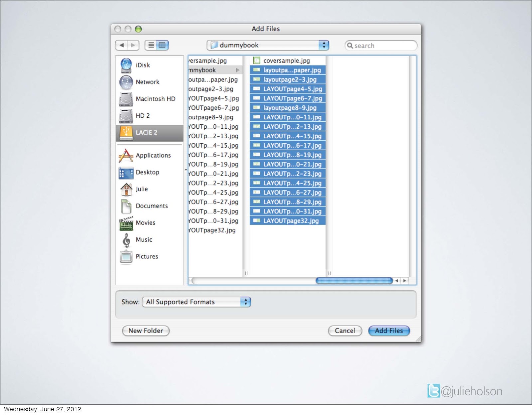The height and width of the screenshot is (415, 532).
Task: Select LAYOUTp...0-11.jpg in right column
Action: [288, 117]
